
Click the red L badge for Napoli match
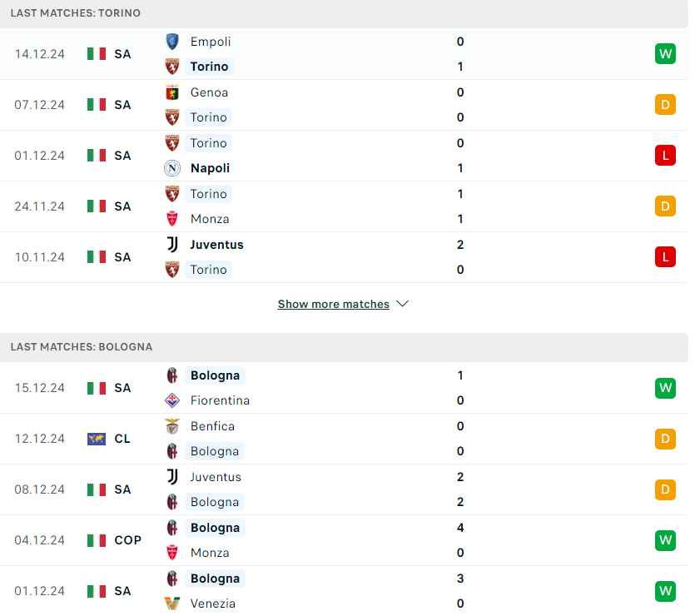[665, 156]
